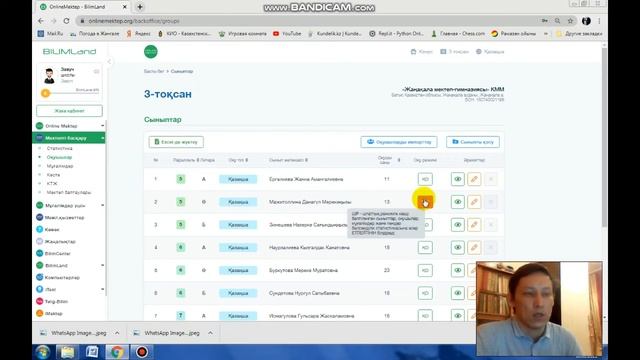The height and width of the screenshot is (360, 640).
Task: Open Компьютерлер in the sidebar
Action: pos(62,278)
